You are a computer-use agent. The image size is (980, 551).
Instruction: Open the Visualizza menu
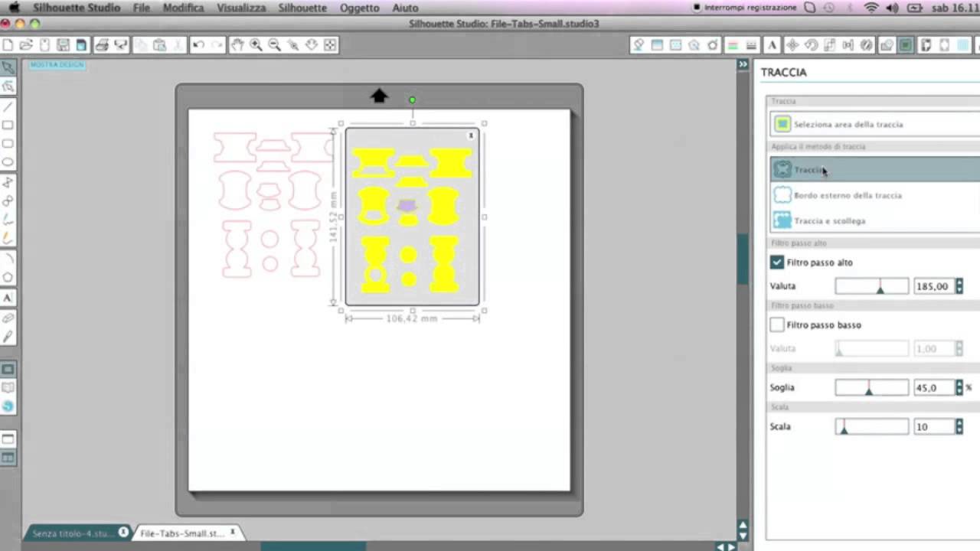[x=241, y=8]
